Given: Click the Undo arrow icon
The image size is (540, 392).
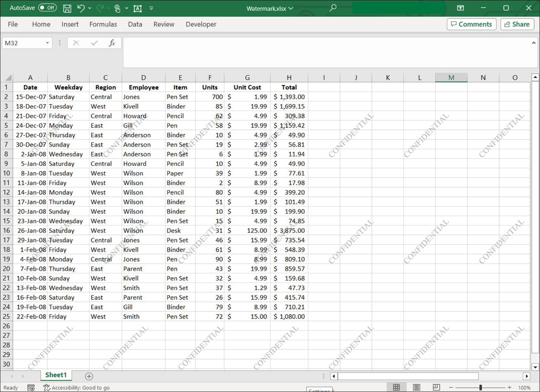Looking at the screenshot, I should tap(81, 8).
